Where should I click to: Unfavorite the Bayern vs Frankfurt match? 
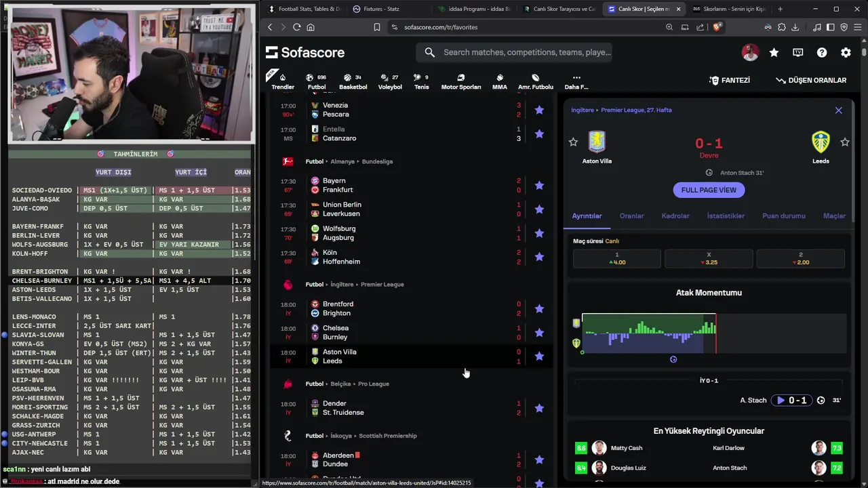pos(539,185)
